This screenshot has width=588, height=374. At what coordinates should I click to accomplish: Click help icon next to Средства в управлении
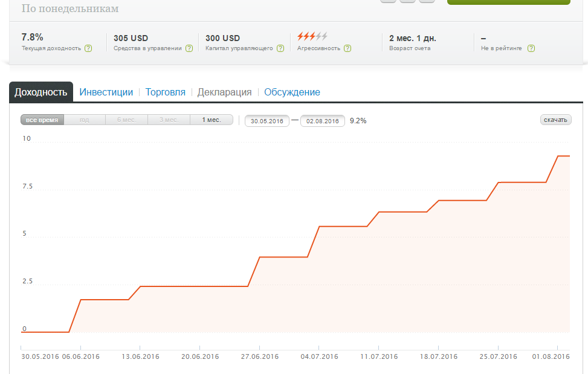tap(189, 48)
